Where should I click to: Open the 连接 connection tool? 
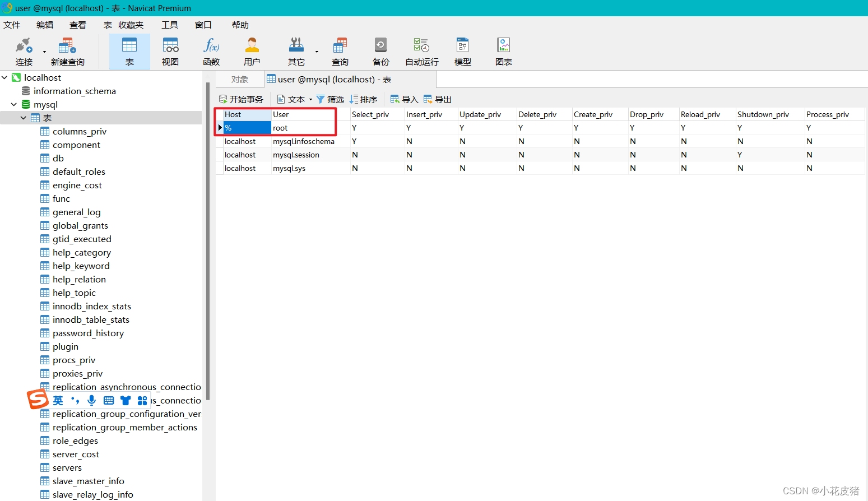24,52
